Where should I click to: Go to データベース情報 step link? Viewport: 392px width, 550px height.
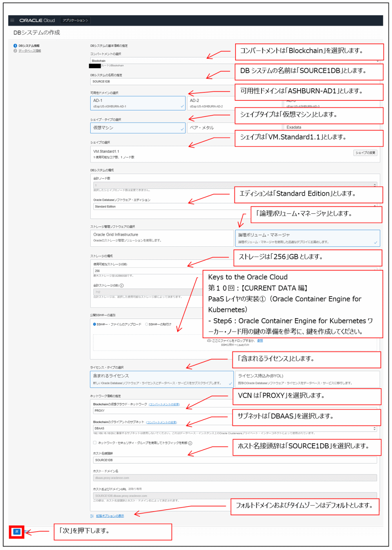pos(29,51)
